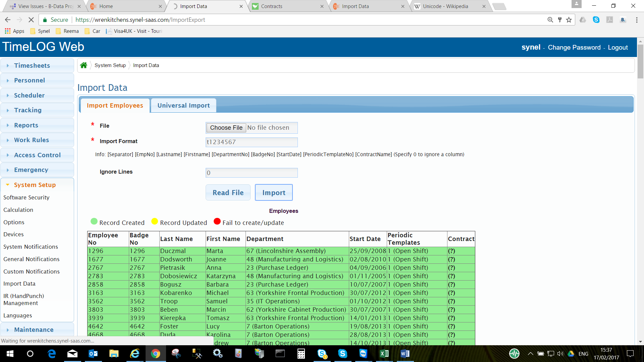Expand the Timesheets sidebar section

pos(37,66)
